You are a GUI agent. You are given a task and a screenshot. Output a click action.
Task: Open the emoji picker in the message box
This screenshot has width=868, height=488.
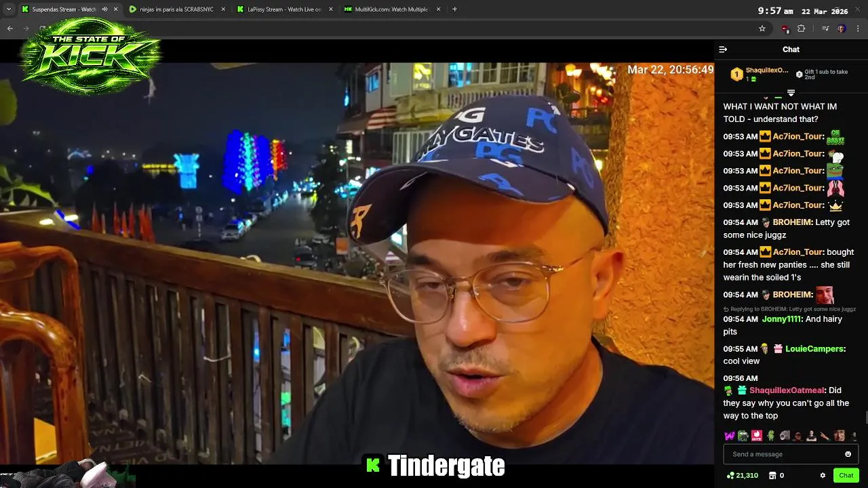tap(848, 454)
